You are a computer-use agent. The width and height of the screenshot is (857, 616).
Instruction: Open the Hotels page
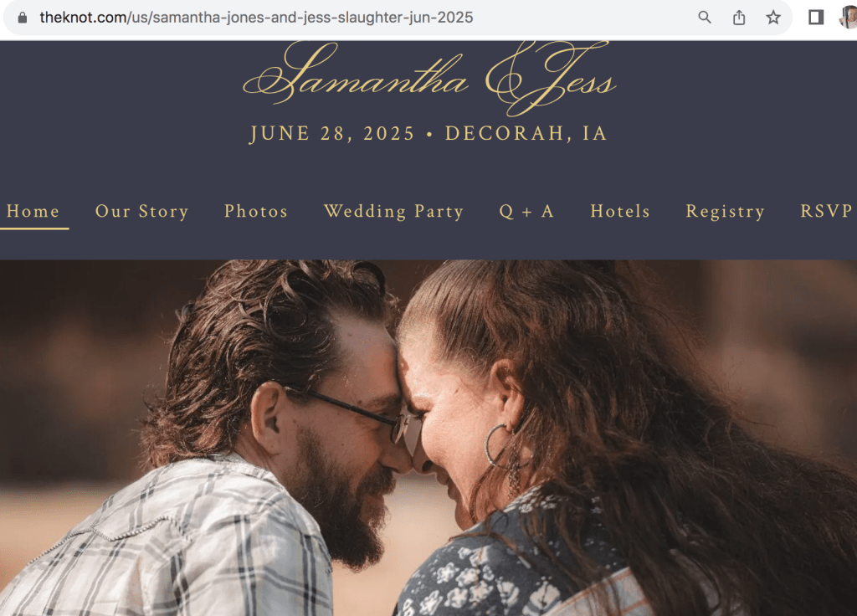coord(620,211)
